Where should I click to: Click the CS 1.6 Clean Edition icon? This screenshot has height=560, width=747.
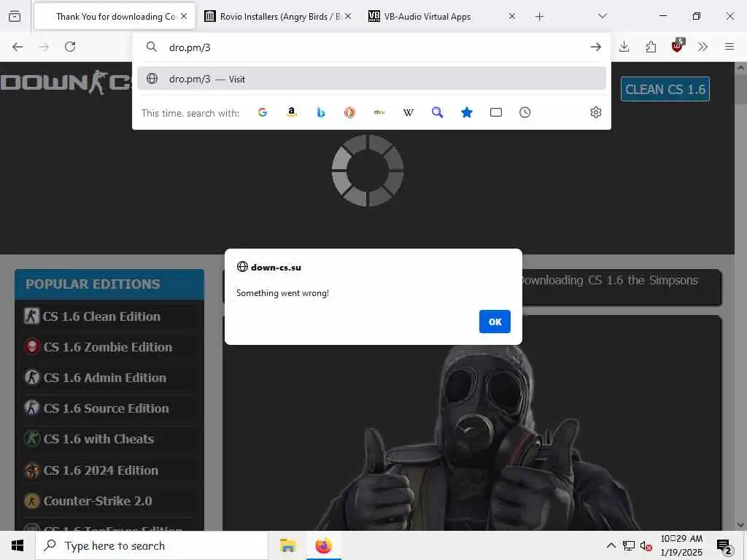click(31, 316)
